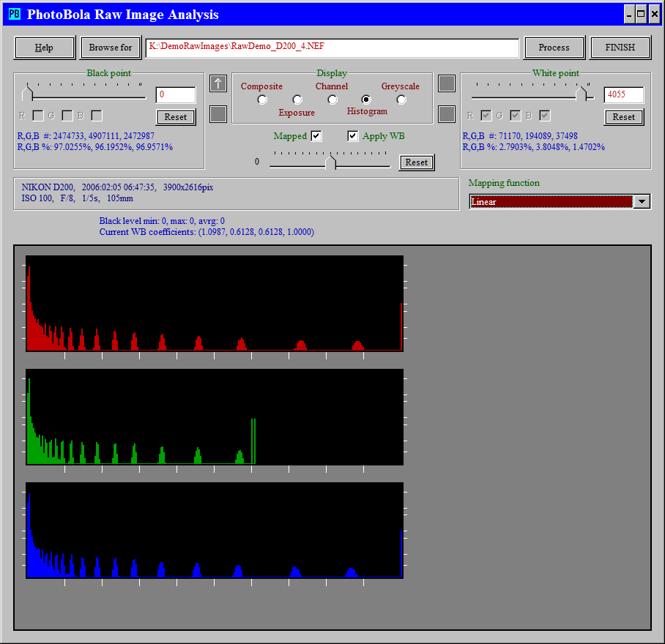Disable the Apply WB checkbox

click(353, 136)
